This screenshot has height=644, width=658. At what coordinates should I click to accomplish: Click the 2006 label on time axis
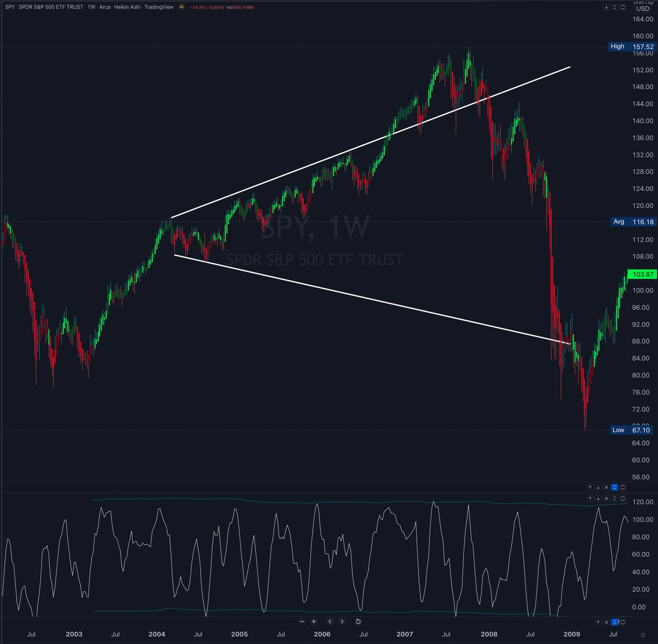click(x=322, y=634)
